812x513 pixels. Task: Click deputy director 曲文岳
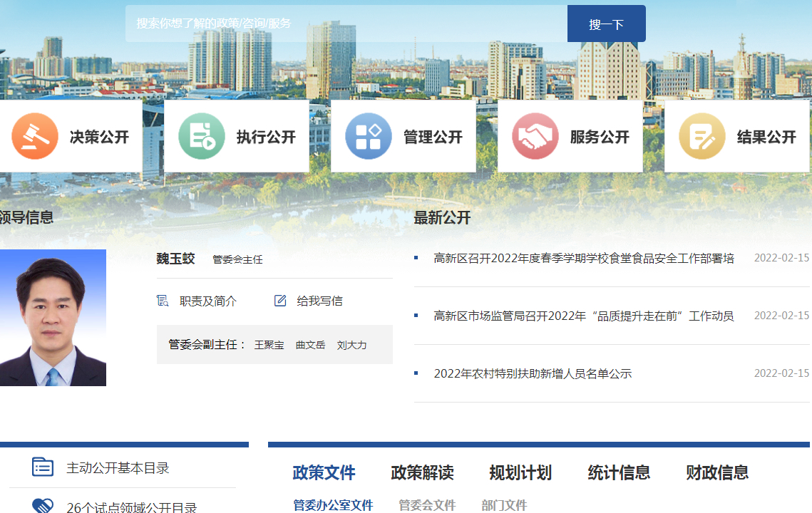pyautogui.click(x=311, y=346)
